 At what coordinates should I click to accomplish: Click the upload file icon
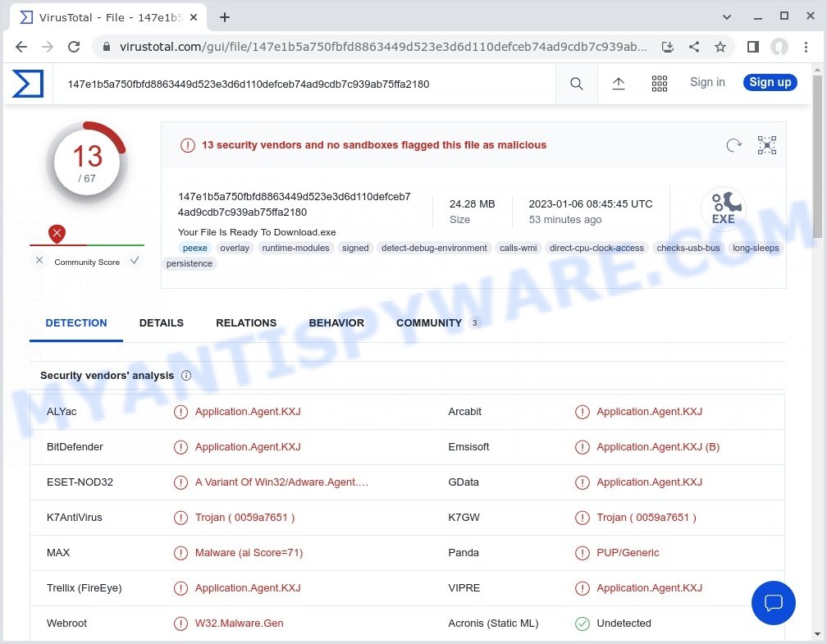(x=618, y=84)
